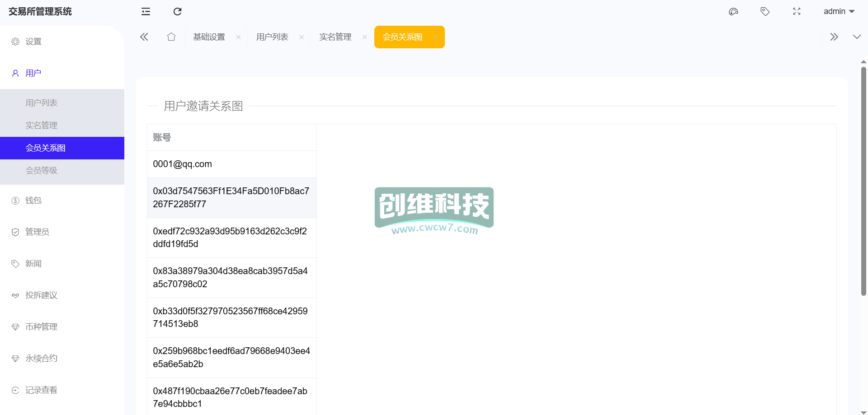Click the refresh icon in the top bar
Viewport: 868px width, 415px height.
pyautogui.click(x=177, y=12)
